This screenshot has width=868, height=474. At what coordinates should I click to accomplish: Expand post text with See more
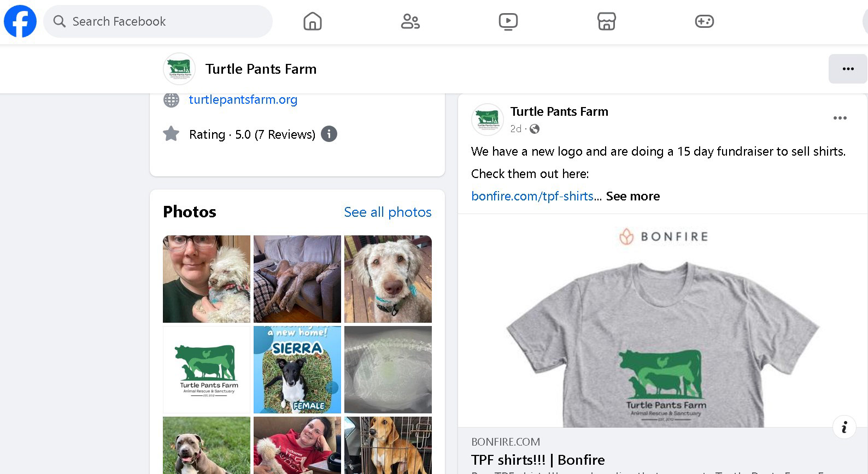point(632,196)
